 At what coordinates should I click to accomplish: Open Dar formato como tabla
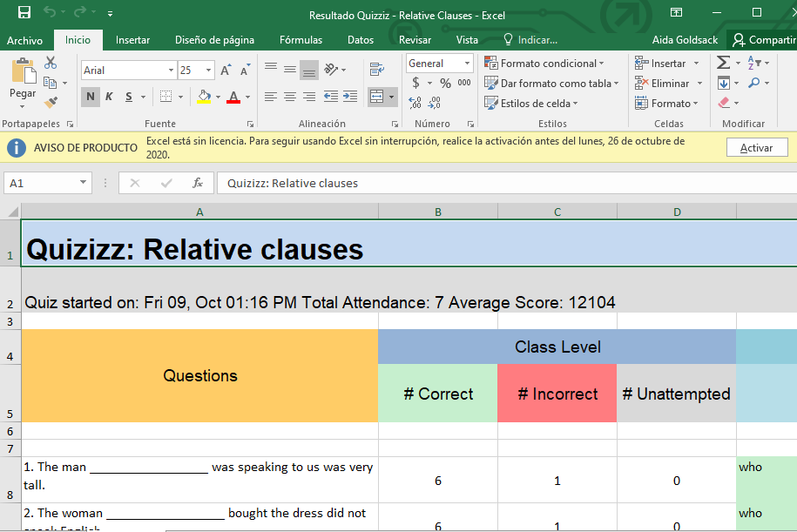[x=551, y=84]
